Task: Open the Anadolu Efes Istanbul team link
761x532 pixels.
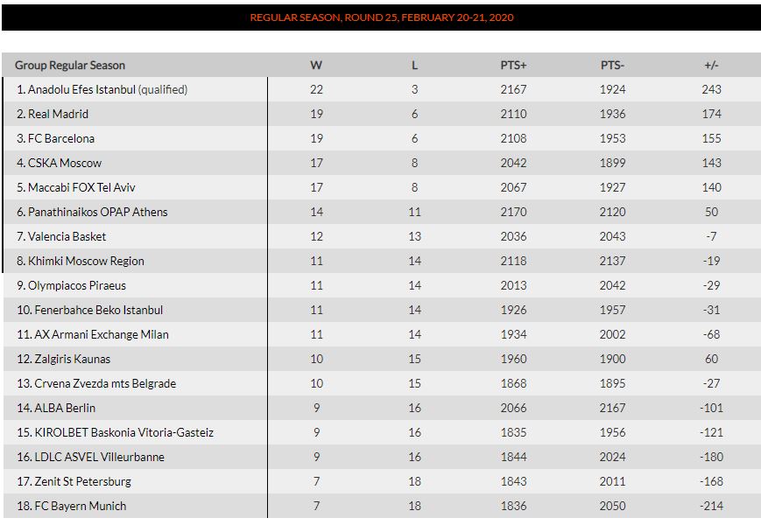Action: click(81, 90)
